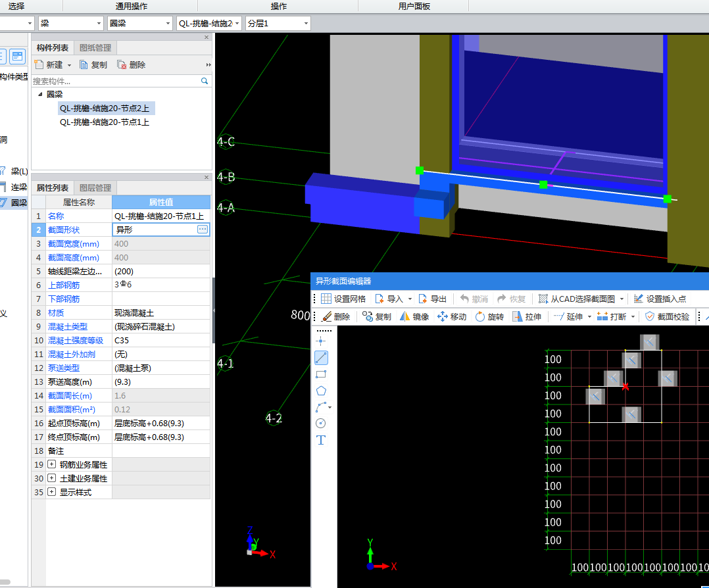Click the 截面校验 section check tool
The height and width of the screenshot is (588, 709).
(x=667, y=316)
